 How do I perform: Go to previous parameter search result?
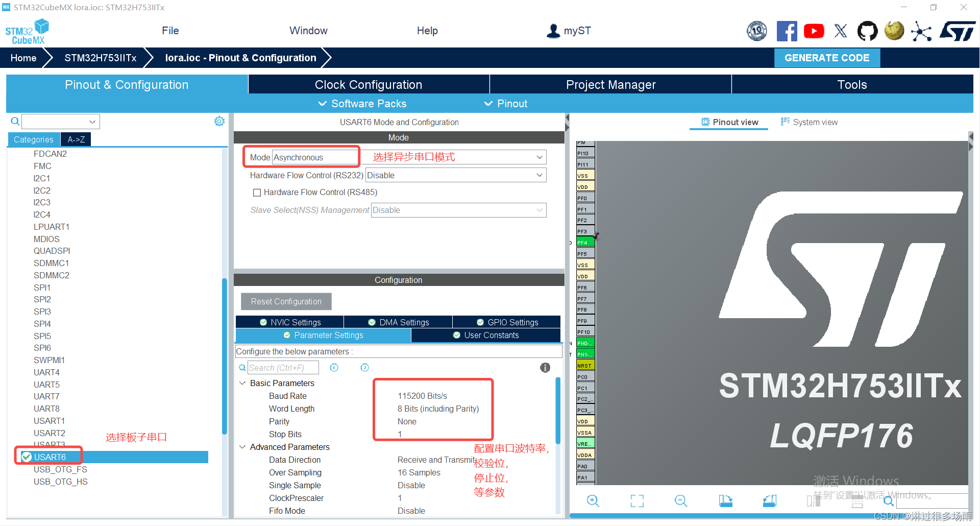334,368
